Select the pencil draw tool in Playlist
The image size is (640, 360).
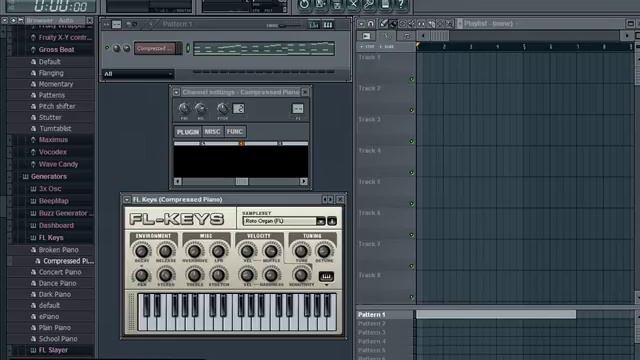coord(383,24)
